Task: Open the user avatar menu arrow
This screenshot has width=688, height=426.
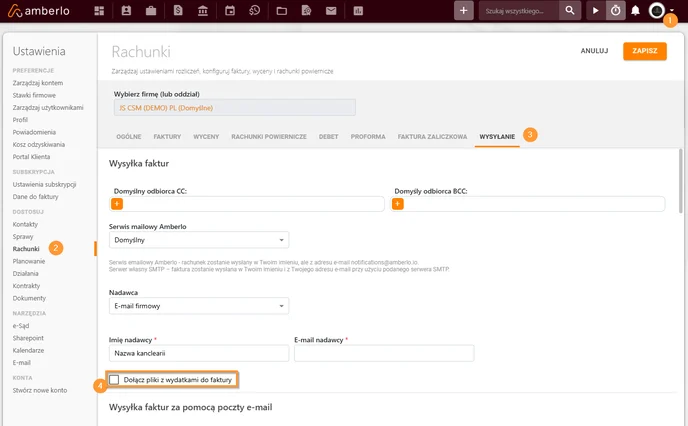Action: (672, 10)
